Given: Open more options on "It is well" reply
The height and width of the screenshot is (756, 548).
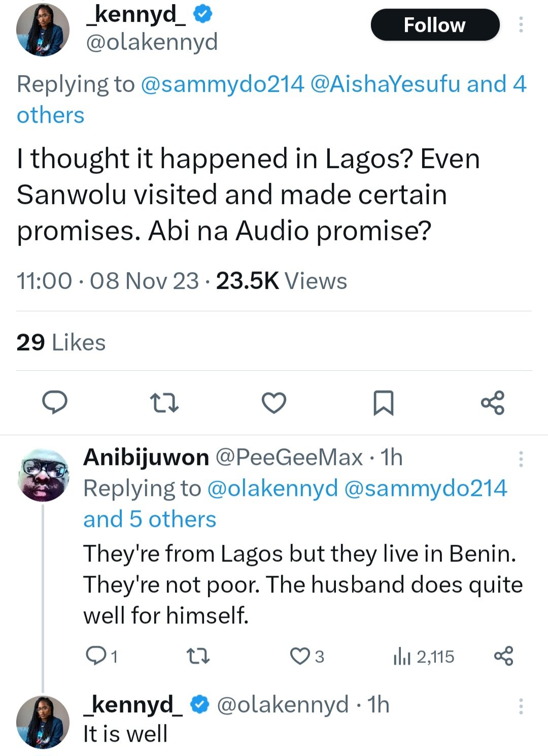Looking at the screenshot, I should 521,706.
